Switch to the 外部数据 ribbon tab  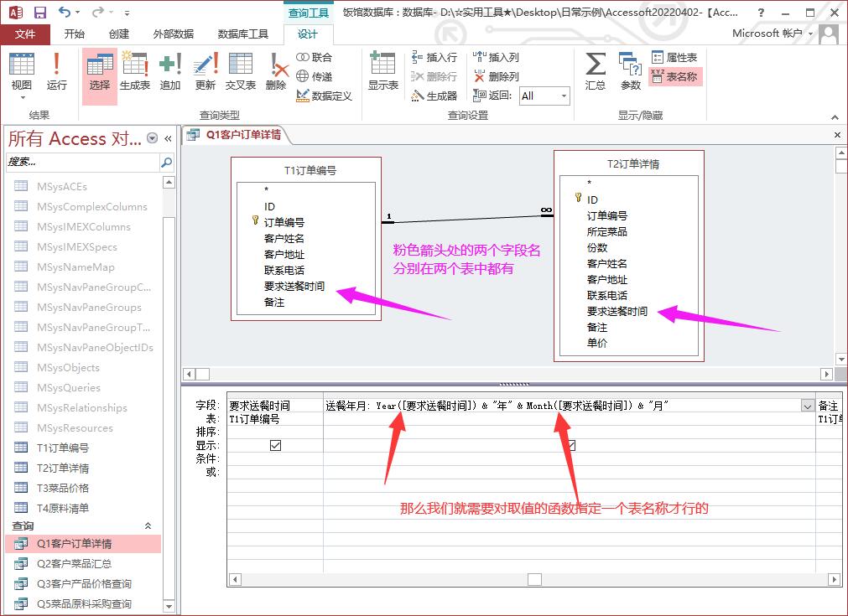(173, 34)
